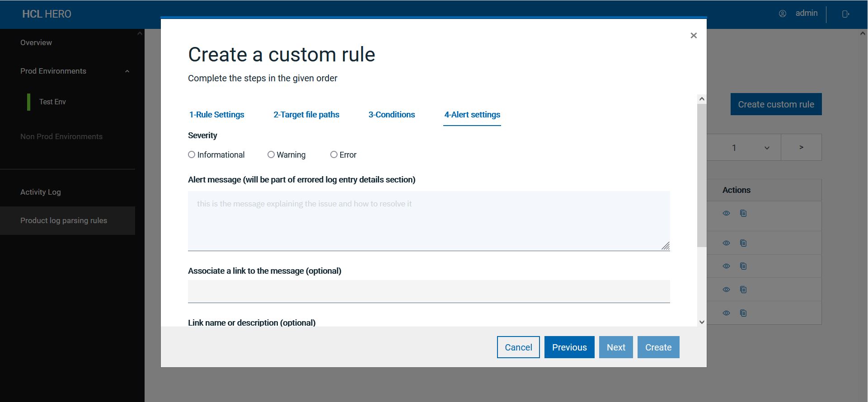Viewport: 868px width, 402px height.
Task: Switch to the 3-Conditions tab
Action: [x=392, y=115]
